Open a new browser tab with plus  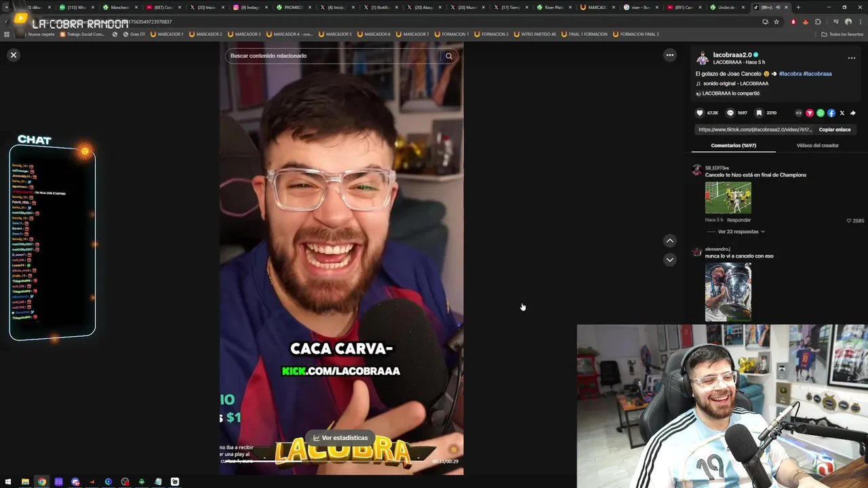click(x=798, y=7)
